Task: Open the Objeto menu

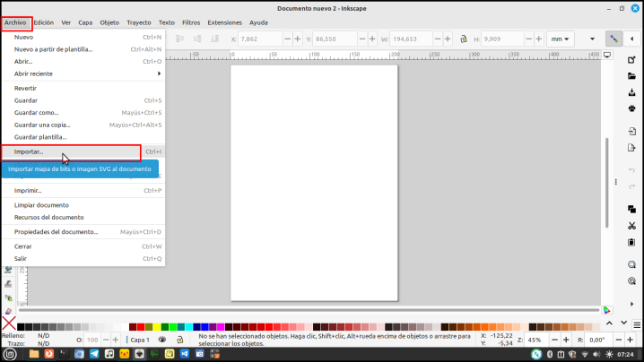Action: point(109,22)
